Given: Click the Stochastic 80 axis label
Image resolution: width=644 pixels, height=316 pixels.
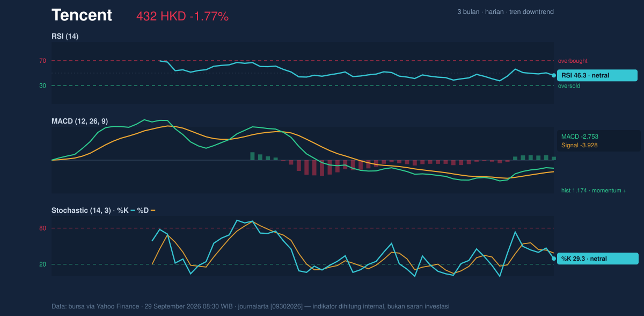Looking at the screenshot, I should click(x=42, y=228).
